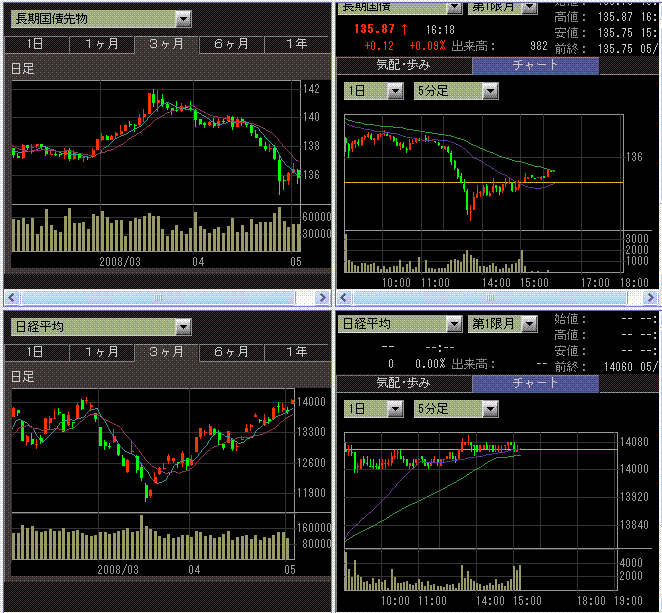Select the 1年 tab in lower-left 日経平均 panel

pyautogui.click(x=297, y=352)
